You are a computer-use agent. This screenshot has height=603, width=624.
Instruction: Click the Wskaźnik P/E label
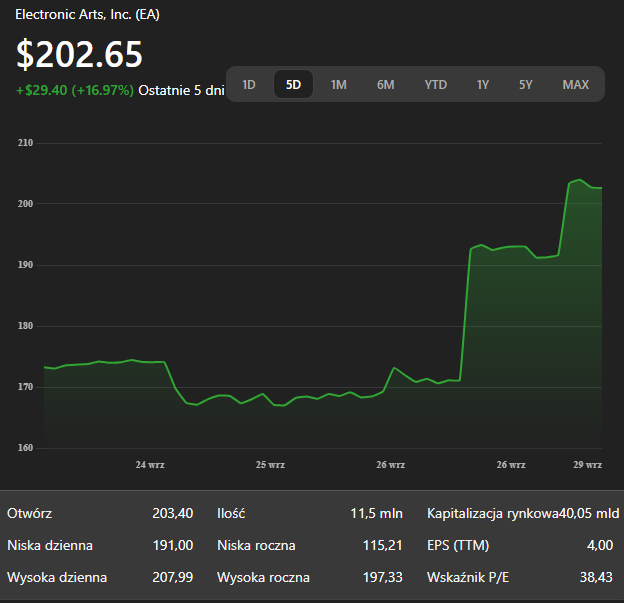(468, 577)
